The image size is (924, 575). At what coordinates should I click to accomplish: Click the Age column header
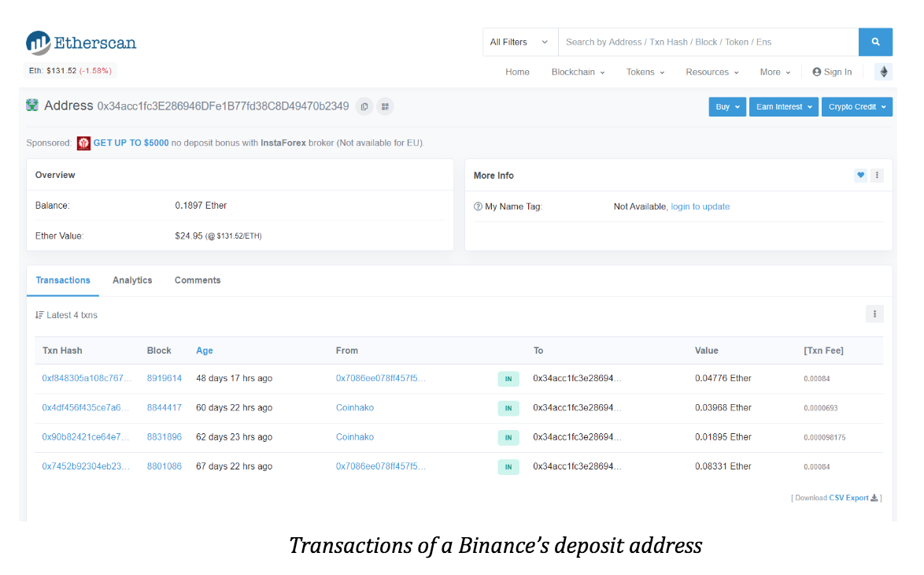click(x=205, y=351)
